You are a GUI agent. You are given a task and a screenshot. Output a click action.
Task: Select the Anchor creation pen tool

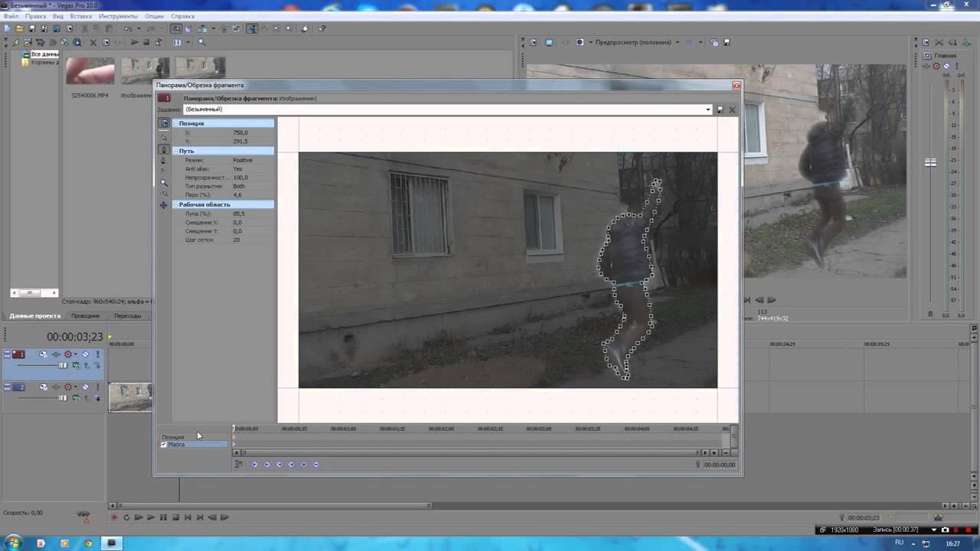tap(164, 149)
